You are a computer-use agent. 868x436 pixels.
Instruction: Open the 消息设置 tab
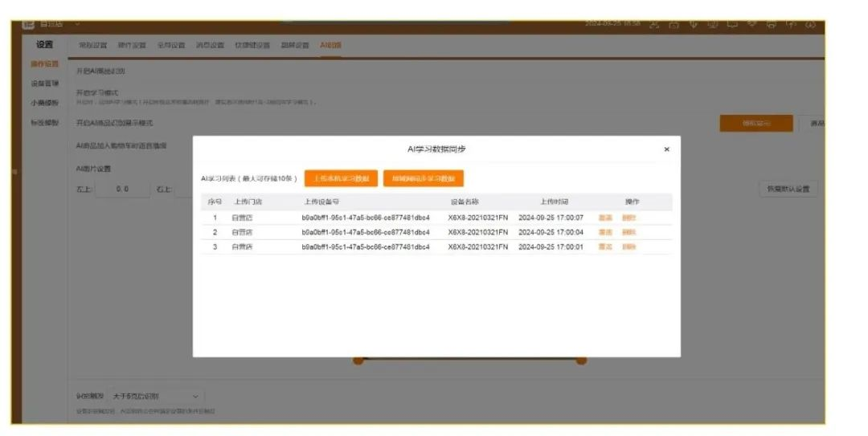pyautogui.click(x=211, y=45)
